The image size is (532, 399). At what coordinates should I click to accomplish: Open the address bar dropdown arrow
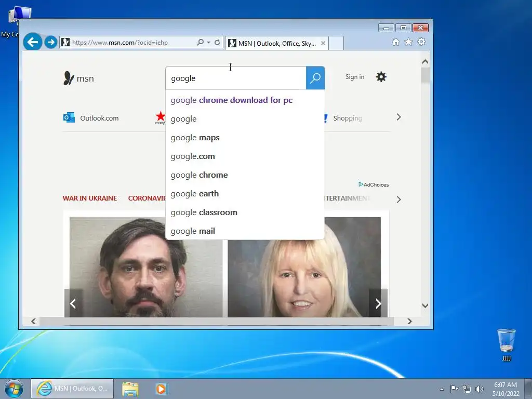click(x=209, y=43)
